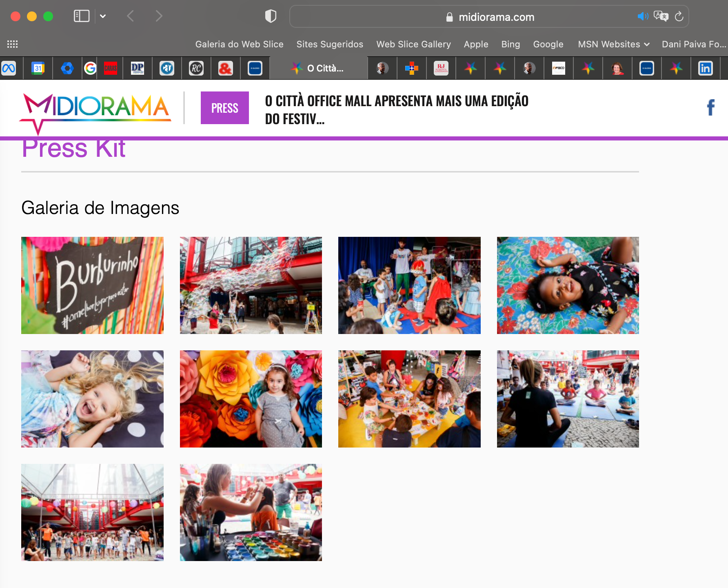The image size is (728, 588).
Task: Expand the MSN Websites bookmark folder
Action: tap(613, 44)
